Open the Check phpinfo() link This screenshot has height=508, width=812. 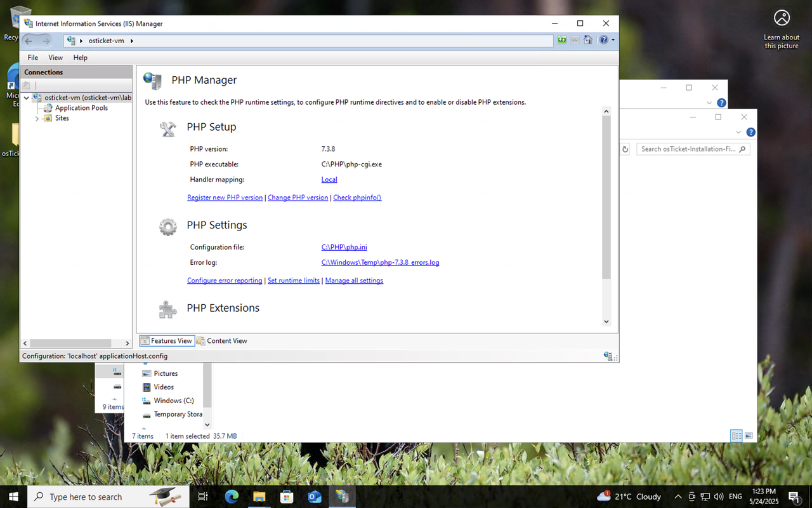pos(357,197)
